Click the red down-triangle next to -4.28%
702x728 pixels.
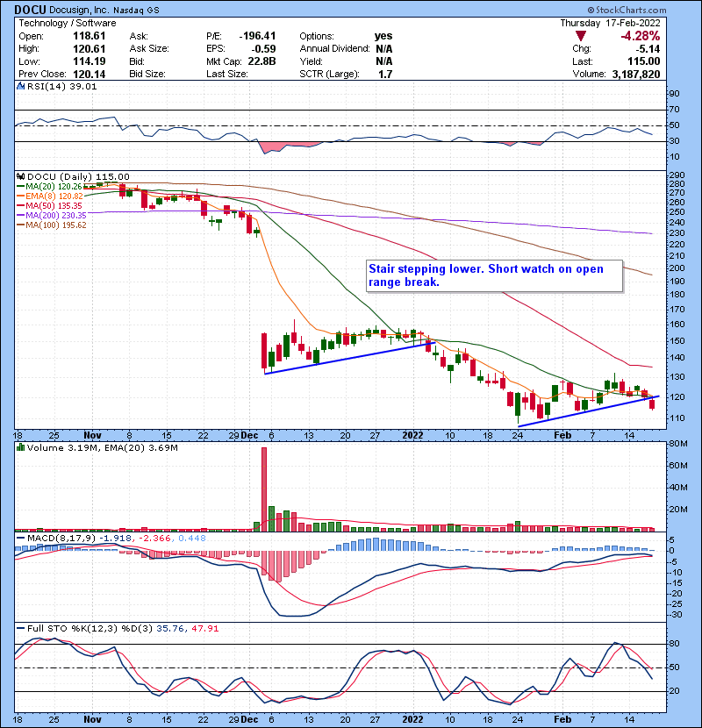point(580,36)
